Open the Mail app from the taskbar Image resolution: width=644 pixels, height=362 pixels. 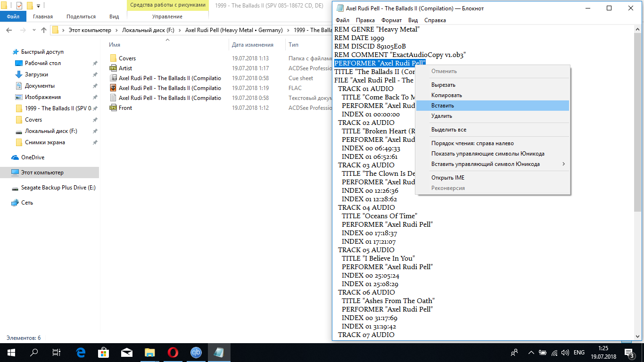point(126,353)
